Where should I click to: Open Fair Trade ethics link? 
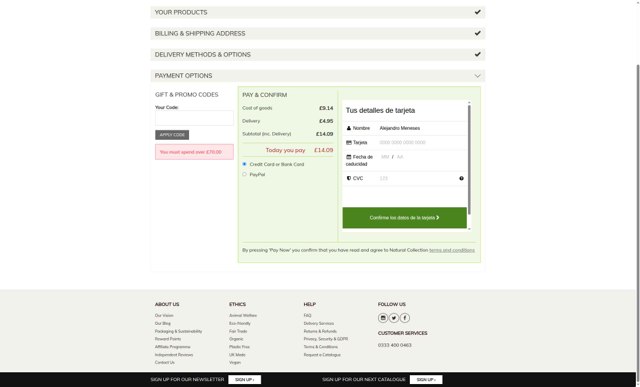[x=238, y=331]
